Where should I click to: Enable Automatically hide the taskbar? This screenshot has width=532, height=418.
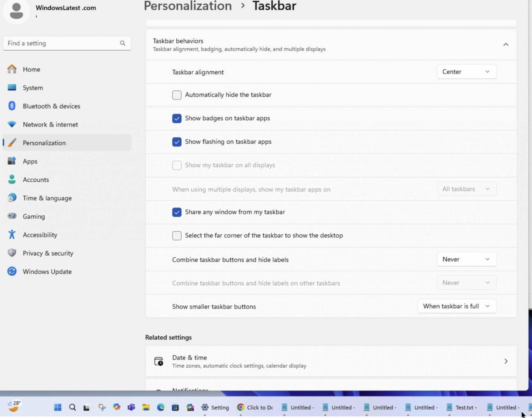coord(177,95)
